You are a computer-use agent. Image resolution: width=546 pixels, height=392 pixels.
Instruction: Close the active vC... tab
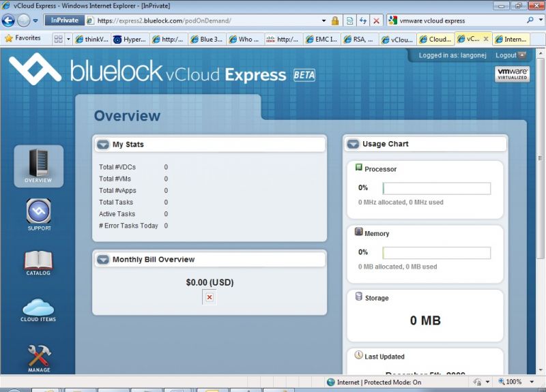486,39
